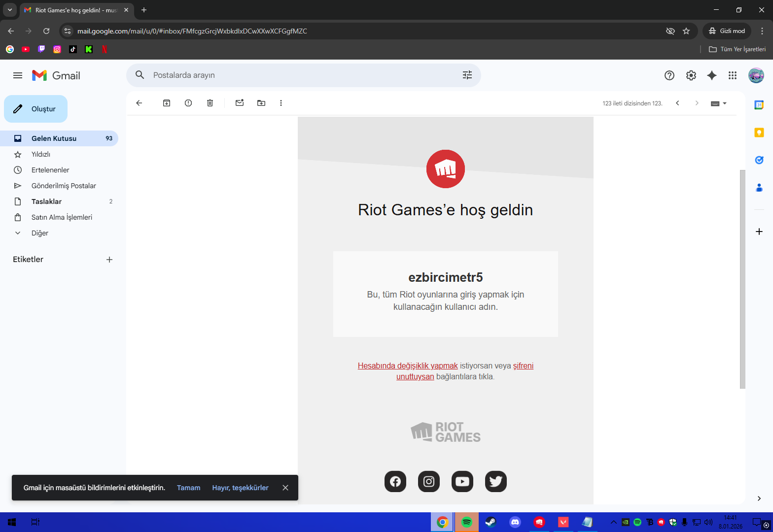The image size is (773, 532).
Task: Open Satın Alma İşlemleri folder
Action: tap(59, 217)
